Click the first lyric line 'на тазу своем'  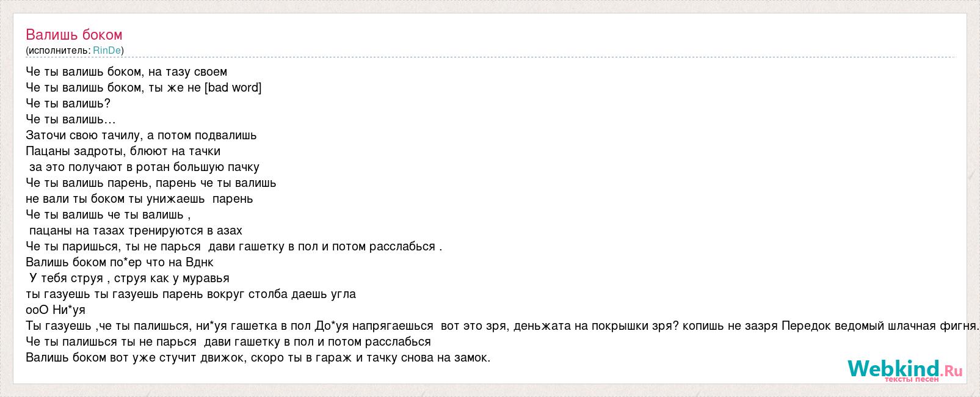pos(126,71)
